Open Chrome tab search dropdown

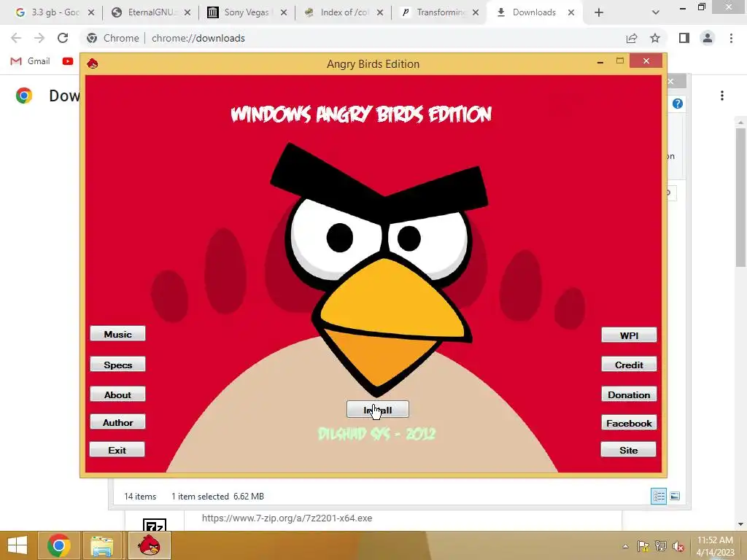point(656,12)
